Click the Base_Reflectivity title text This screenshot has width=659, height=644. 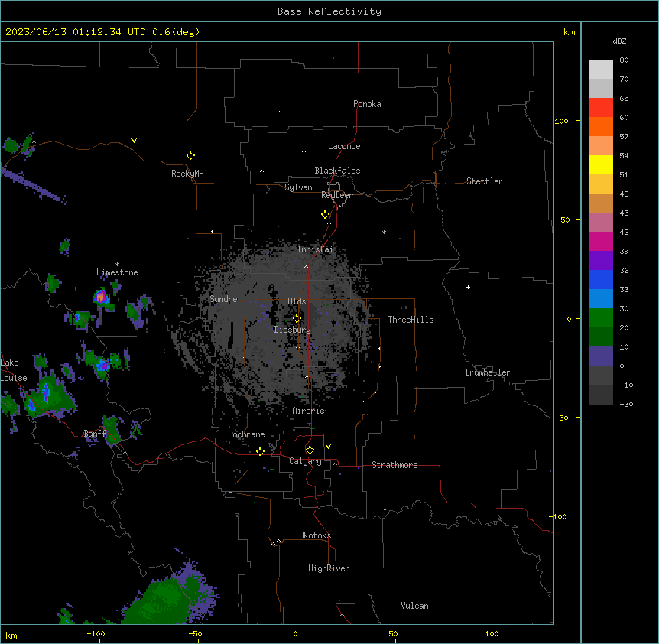tap(329, 11)
